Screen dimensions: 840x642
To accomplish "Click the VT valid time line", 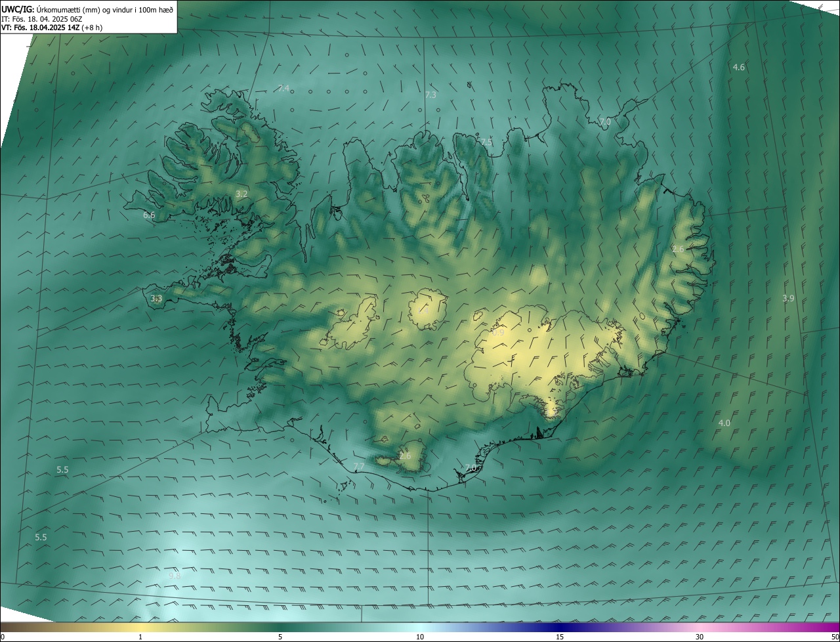I will (51, 28).
